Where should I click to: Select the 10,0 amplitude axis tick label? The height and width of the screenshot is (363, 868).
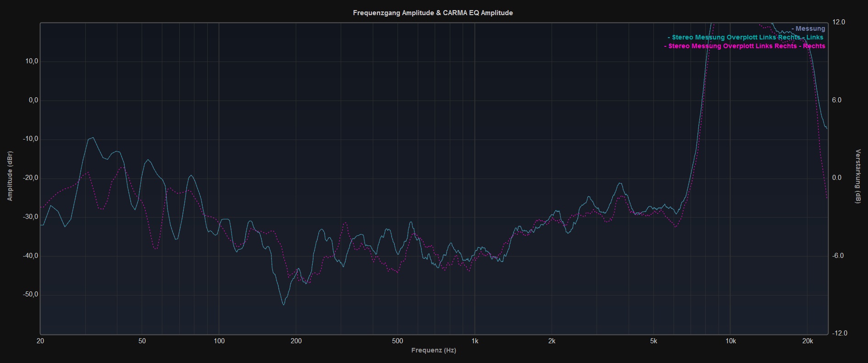click(31, 61)
